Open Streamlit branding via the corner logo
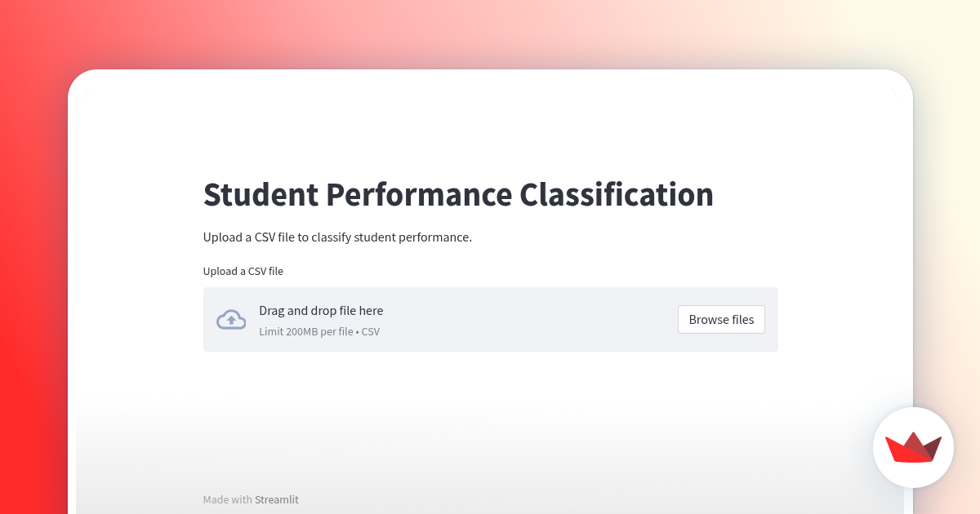The image size is (980, 514). 913,447
